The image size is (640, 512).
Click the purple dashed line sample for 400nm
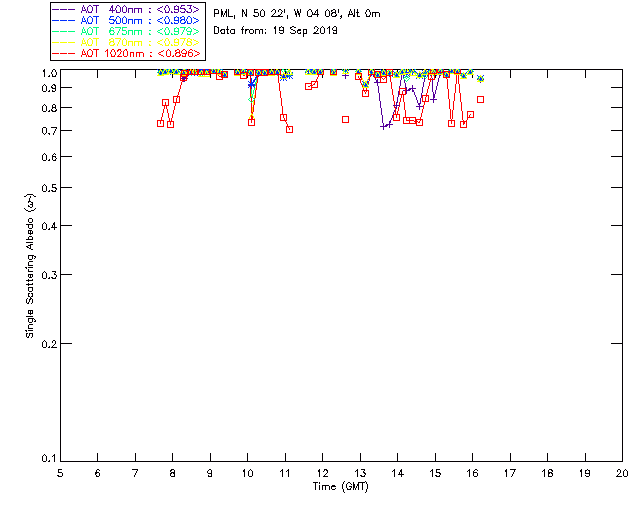[x=64, y=9]
